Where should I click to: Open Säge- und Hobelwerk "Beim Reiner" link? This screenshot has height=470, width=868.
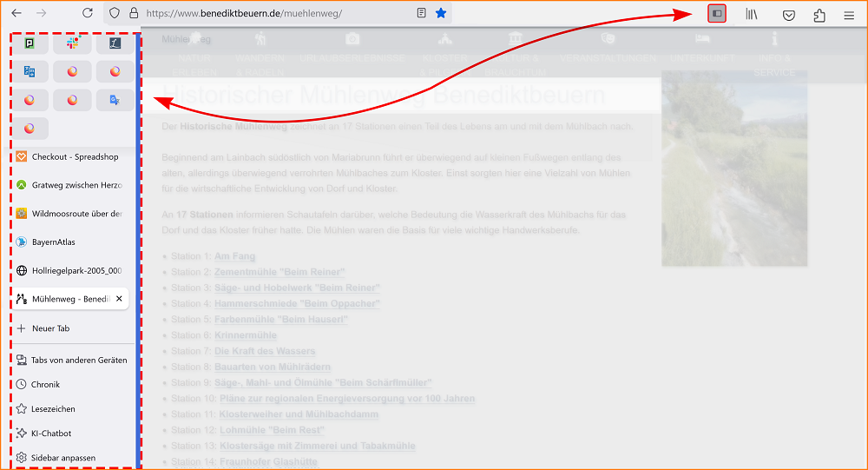(x=297, y=288)
